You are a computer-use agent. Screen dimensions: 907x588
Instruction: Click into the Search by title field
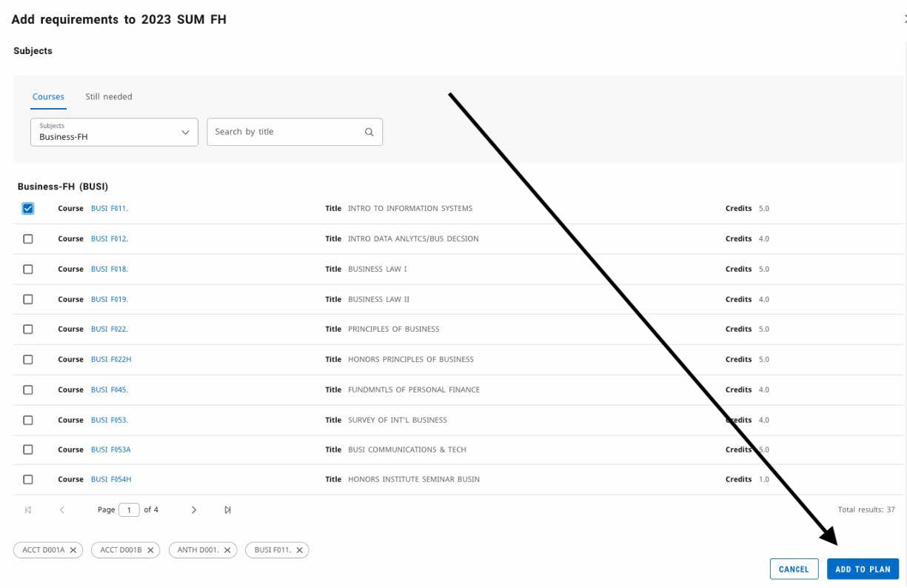(285, 132)
